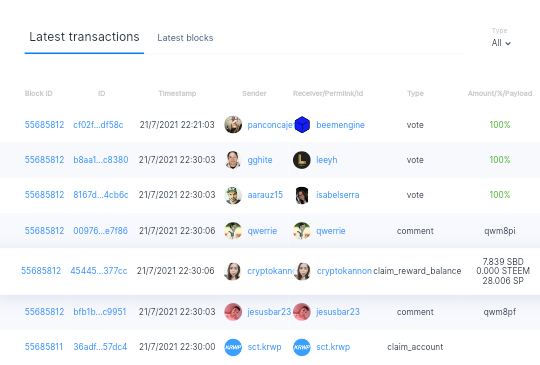Viewport: 540px width, 365px height.
Task: Open jesusbar23 sender name link
Action: (269, 312)
